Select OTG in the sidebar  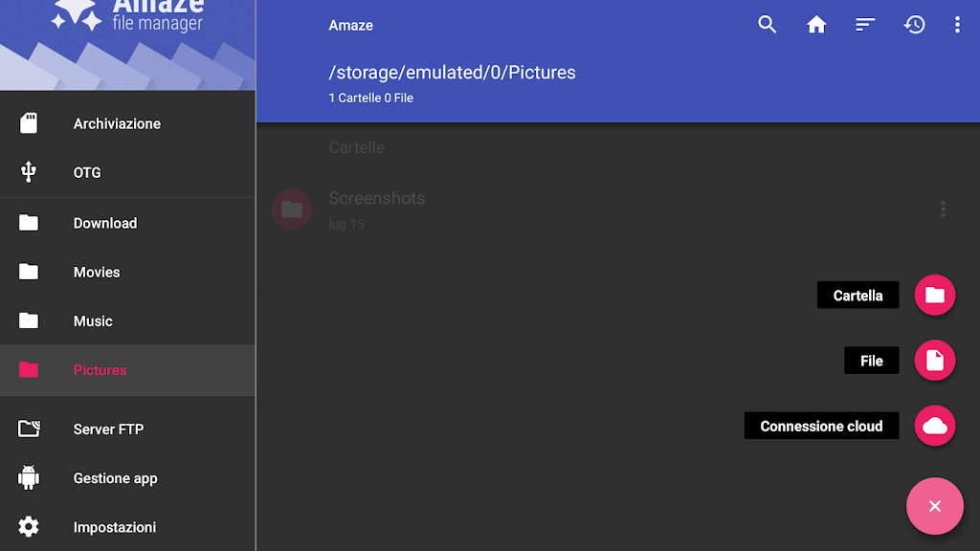pyautogui.click(x=87, y=173)
